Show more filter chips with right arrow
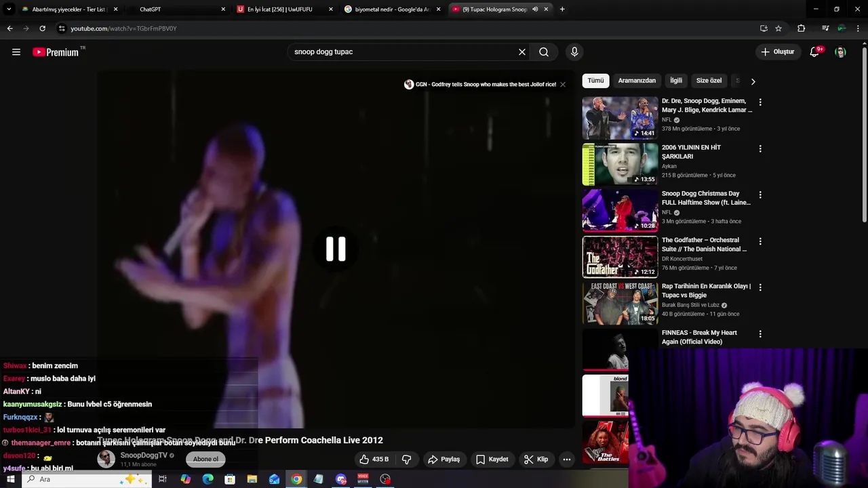 753,81
